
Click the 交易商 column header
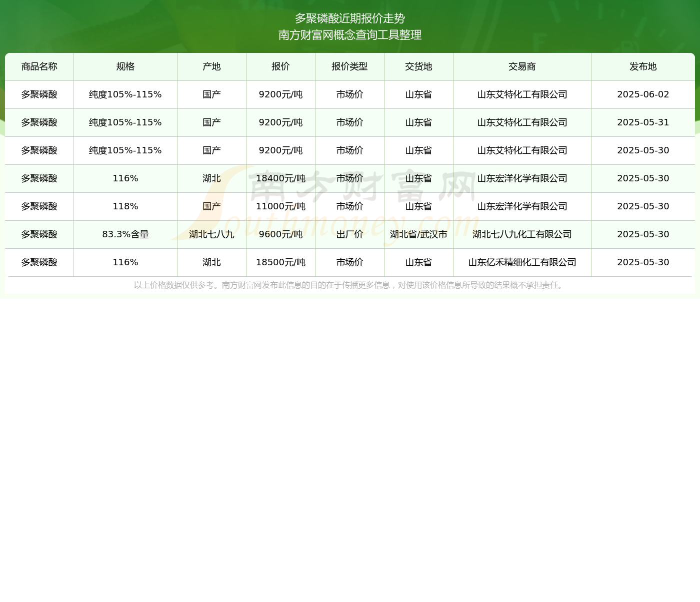click(x=522, y=66)
